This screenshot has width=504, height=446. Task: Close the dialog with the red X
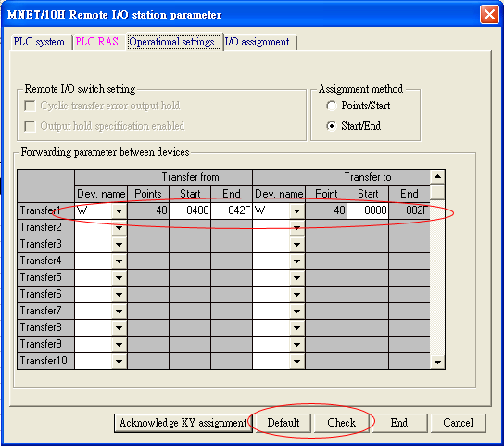pos(489,15)
